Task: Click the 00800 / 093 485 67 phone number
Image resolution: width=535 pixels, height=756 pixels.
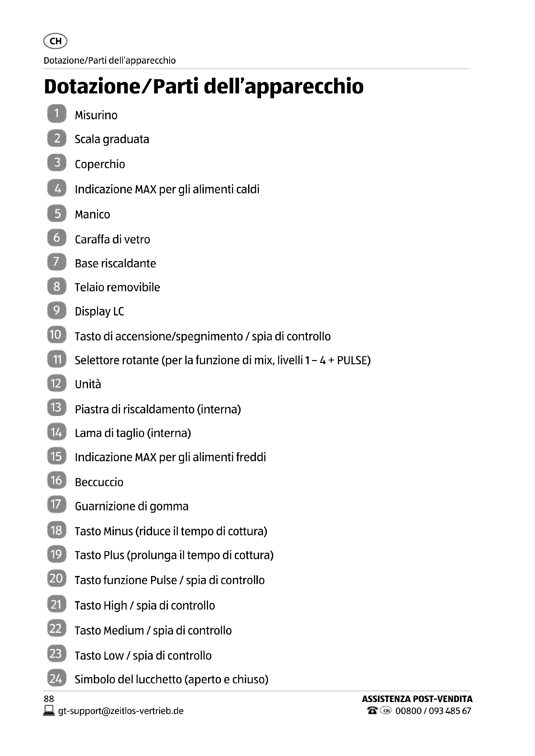Action: [x=433, y=711]
